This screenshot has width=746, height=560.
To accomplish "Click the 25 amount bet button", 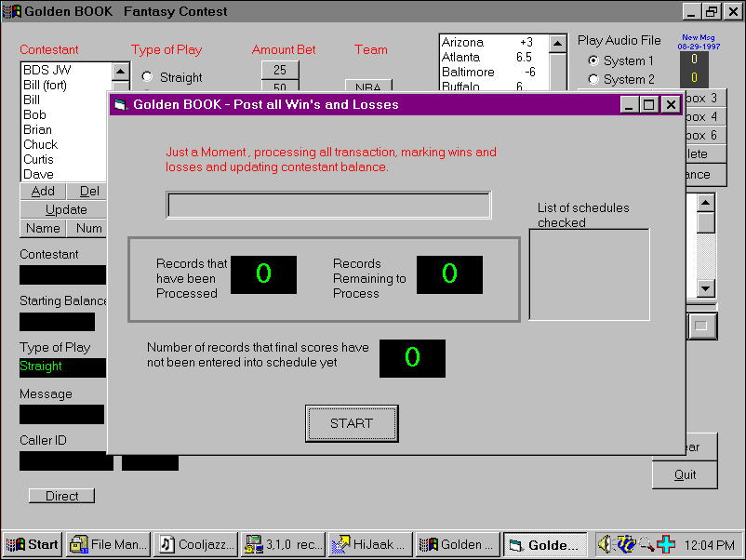I will pyautogui.click(x=280, y=70).
